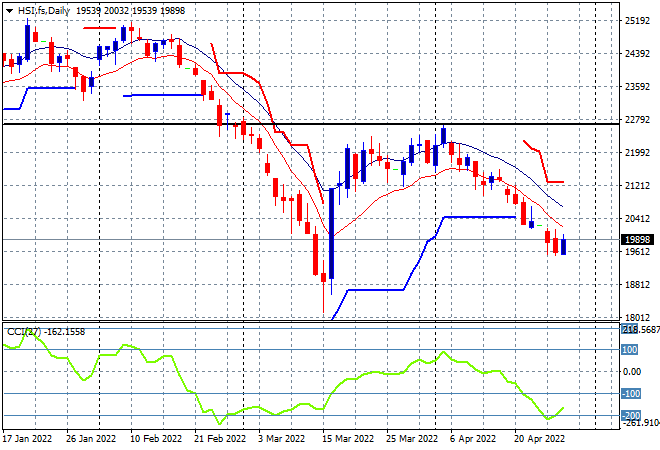Click the 21212 price axis label
Image resolution: width=660 pixels, height=450 pixels.
click(637, 186)
